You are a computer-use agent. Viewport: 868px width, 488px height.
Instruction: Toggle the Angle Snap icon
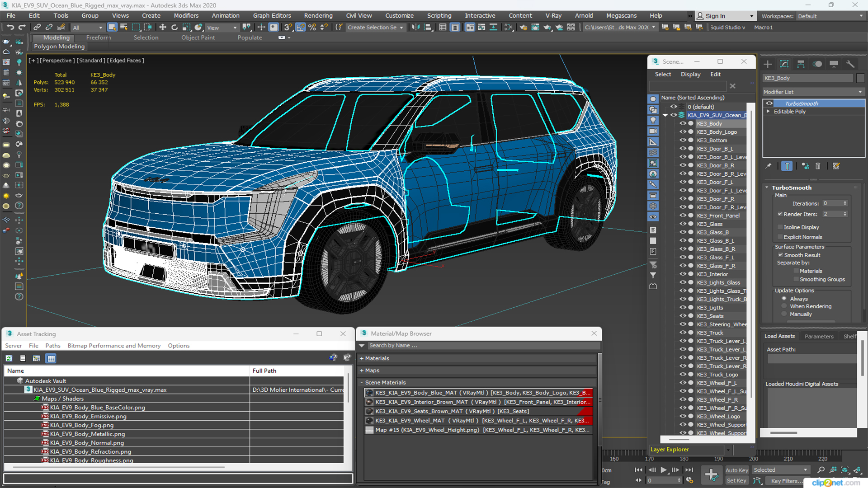click(300, 28)
